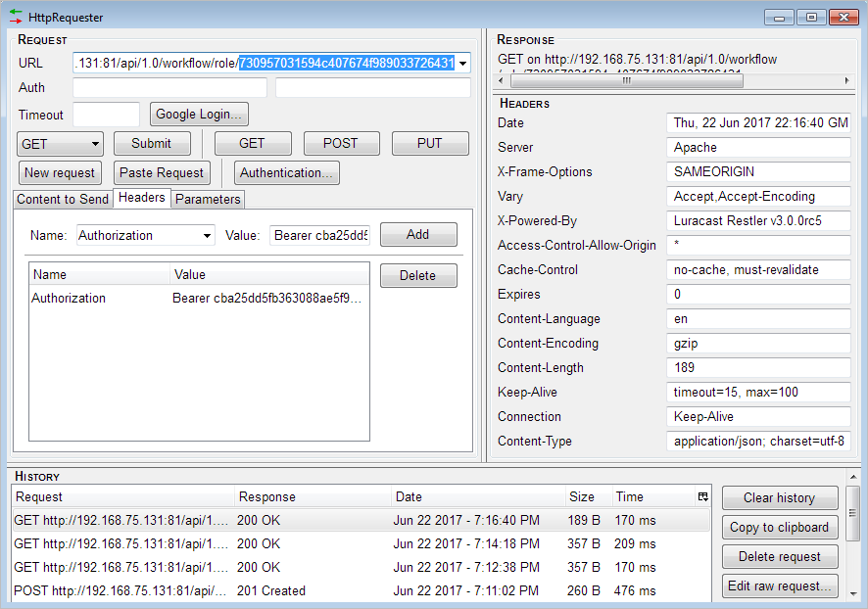Viewport: 868px width, 609px height.
Task: Open the history column picker icon
Action: point(702,496)
